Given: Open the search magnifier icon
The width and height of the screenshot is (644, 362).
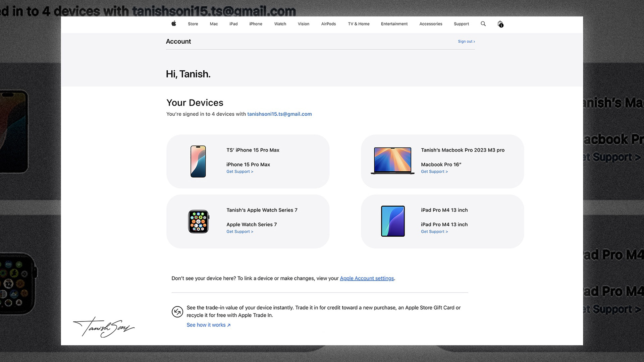Looking at the screenshot, I should click(483, 24).
